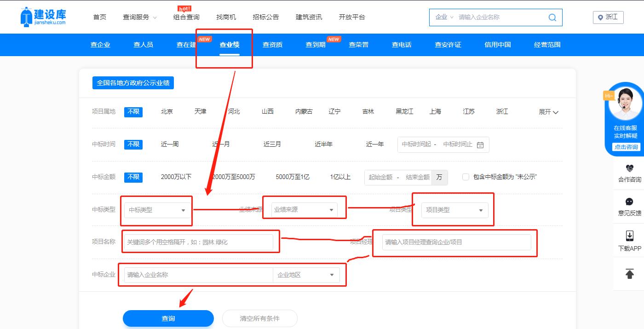Viewport: 644px width, 329px height.
Task: Open the 合作咨询 handshake icon
Action: click(x=629, y=168)
